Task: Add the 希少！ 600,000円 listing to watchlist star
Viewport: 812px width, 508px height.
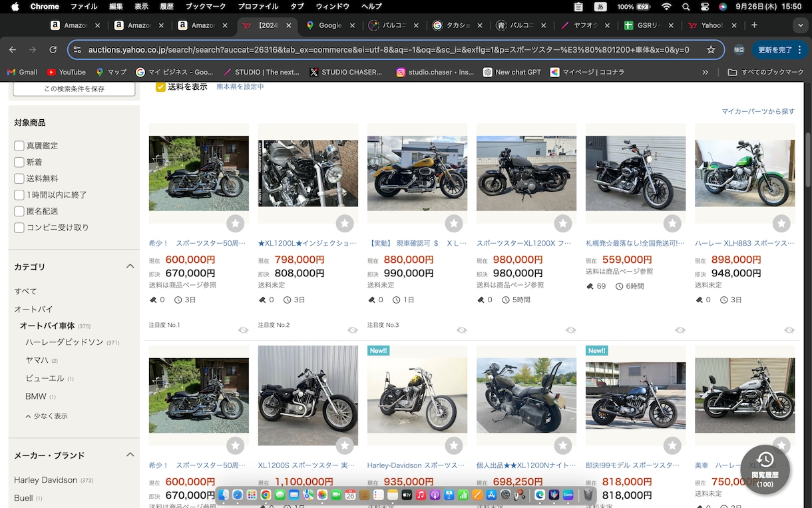Action: tap(236, 224)
